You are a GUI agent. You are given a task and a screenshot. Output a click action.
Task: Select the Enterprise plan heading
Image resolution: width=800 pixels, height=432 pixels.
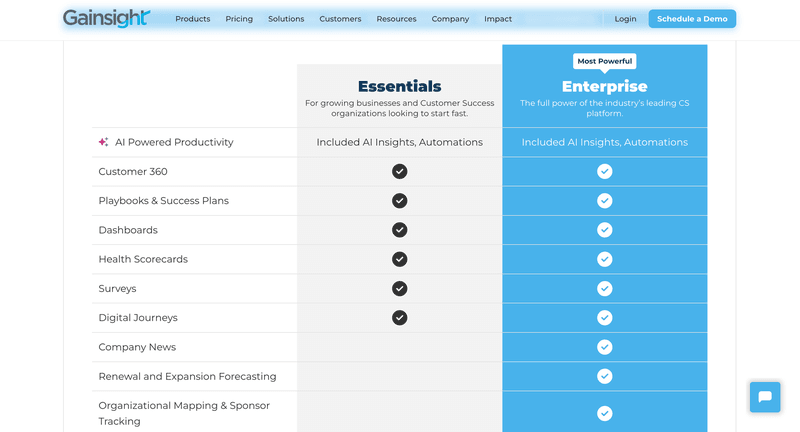click(x=604, y=87)
